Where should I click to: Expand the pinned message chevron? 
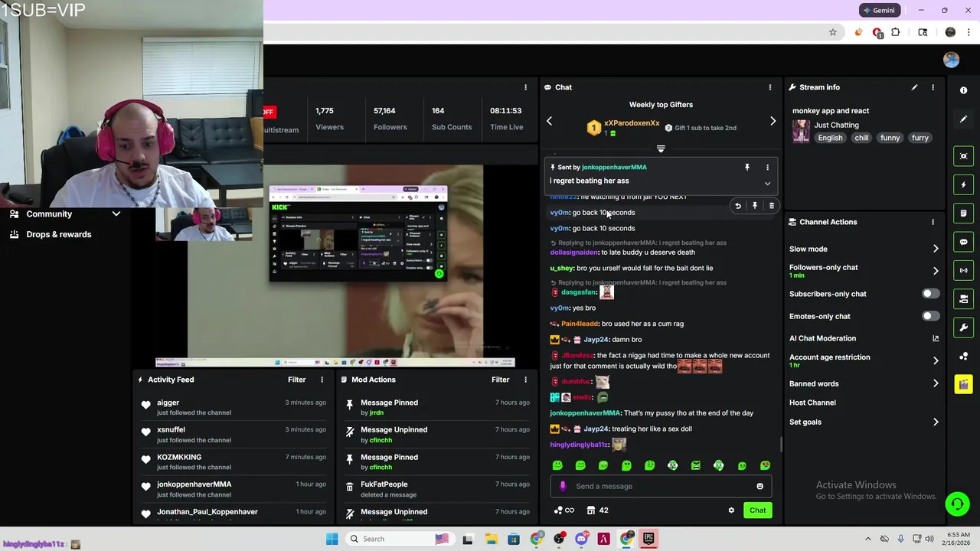point(767,184)
